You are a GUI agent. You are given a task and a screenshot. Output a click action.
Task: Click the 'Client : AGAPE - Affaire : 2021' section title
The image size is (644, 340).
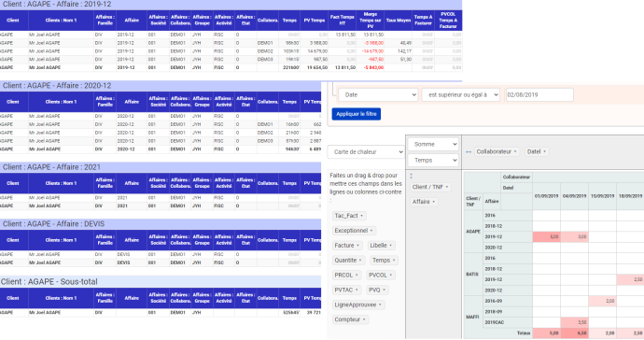[51, 167]
